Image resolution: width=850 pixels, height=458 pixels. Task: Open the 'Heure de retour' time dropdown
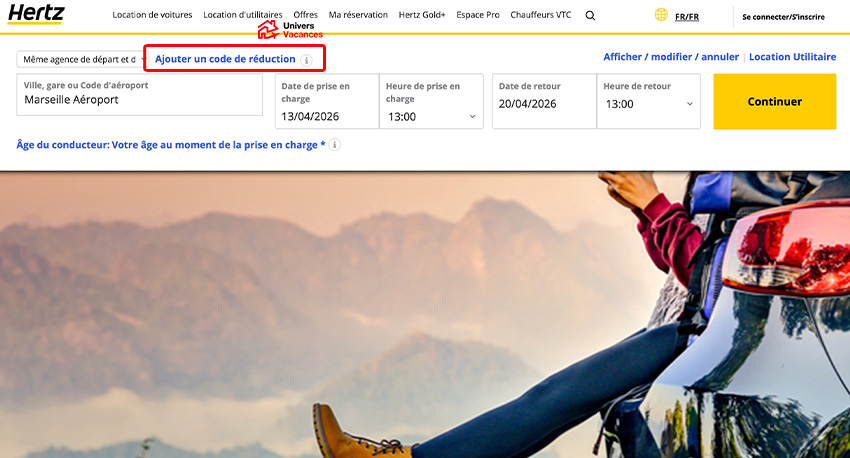coord(648,103)
